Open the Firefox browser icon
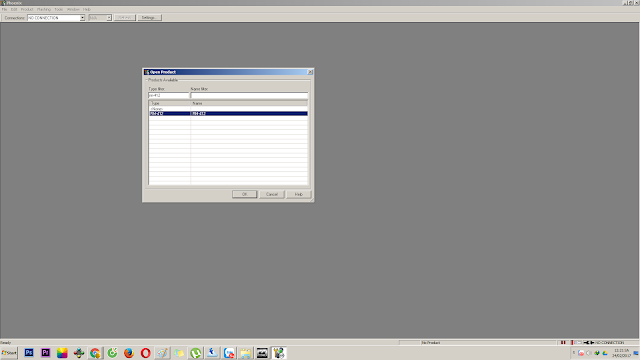Viewport: 640px width, 360px height. click(x=129, y=353)
